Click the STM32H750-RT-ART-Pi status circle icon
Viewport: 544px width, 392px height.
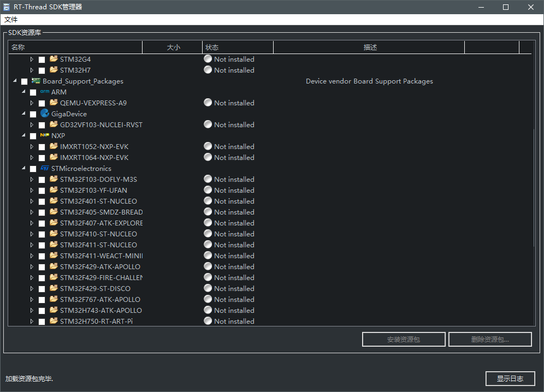(208, 321)
